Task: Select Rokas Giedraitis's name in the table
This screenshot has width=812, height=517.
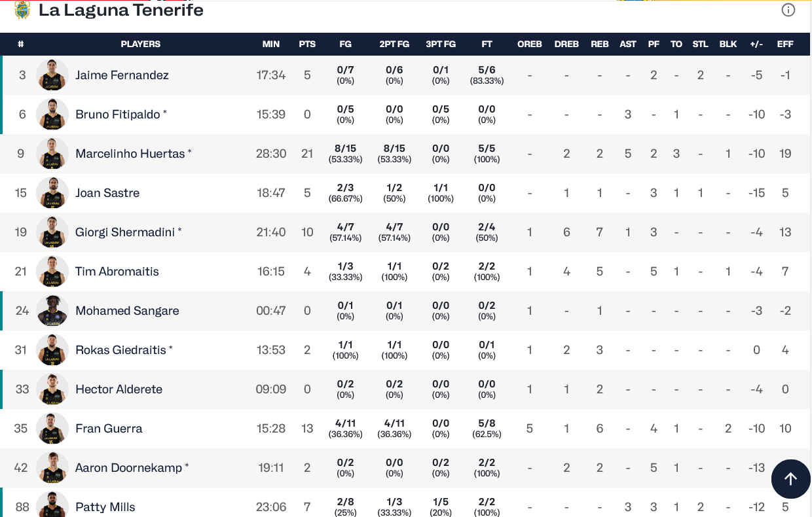Action: [121, 350]
